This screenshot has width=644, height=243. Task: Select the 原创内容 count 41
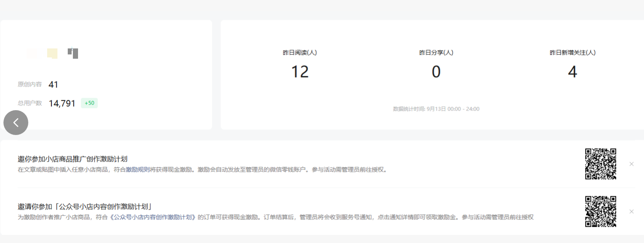click(x=53, y=84)
